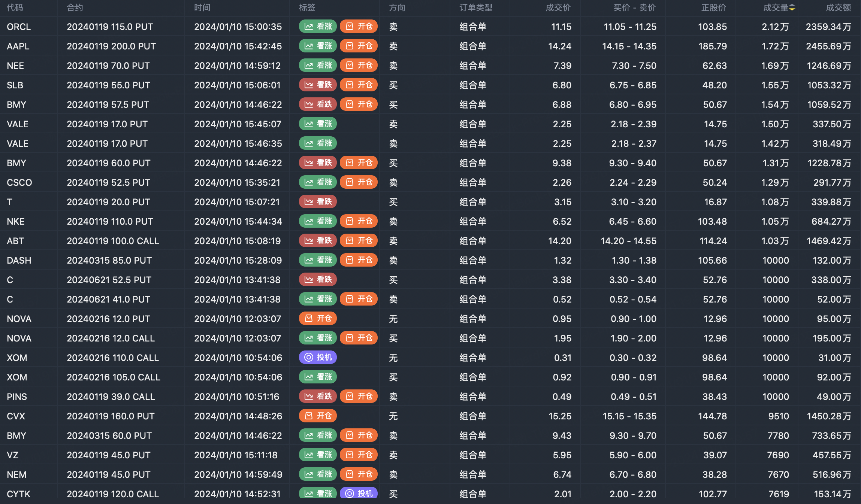Click 看跌 tag in T row
Image resolution: width=861 pixels, height=504 pixels.
coord(318,202)
